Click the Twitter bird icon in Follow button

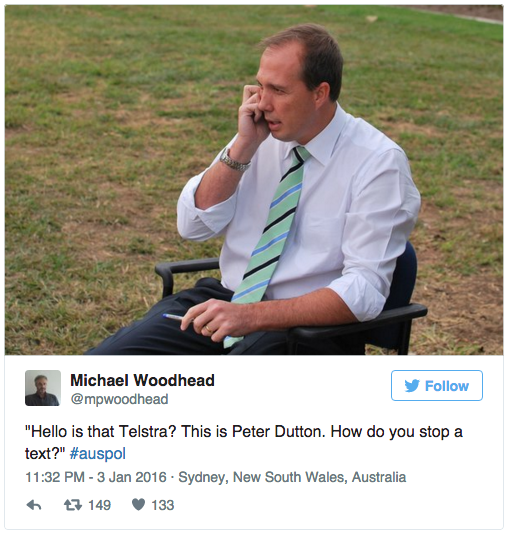click(x=412, y=386)
